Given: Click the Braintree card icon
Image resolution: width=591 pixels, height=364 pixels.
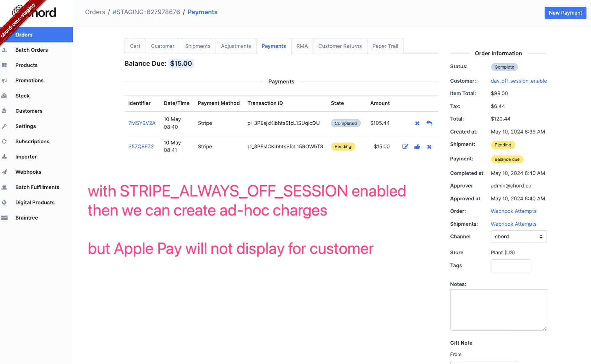Looking at the screenshot, I should [4, 218].
